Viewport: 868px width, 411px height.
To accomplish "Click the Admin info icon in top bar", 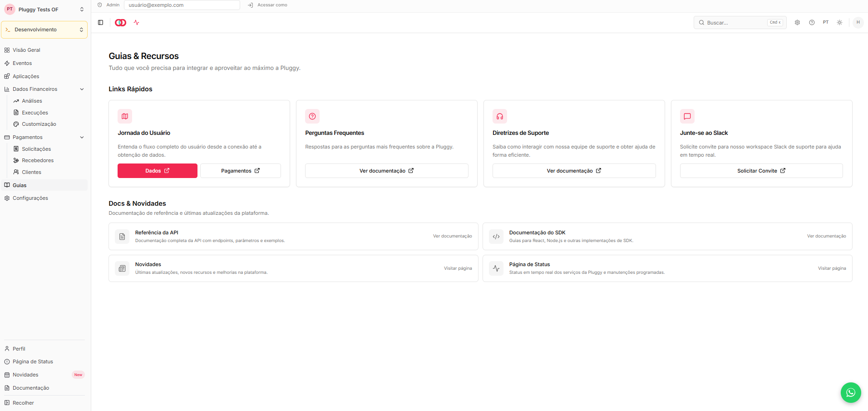I will click(x=100, y=5).
